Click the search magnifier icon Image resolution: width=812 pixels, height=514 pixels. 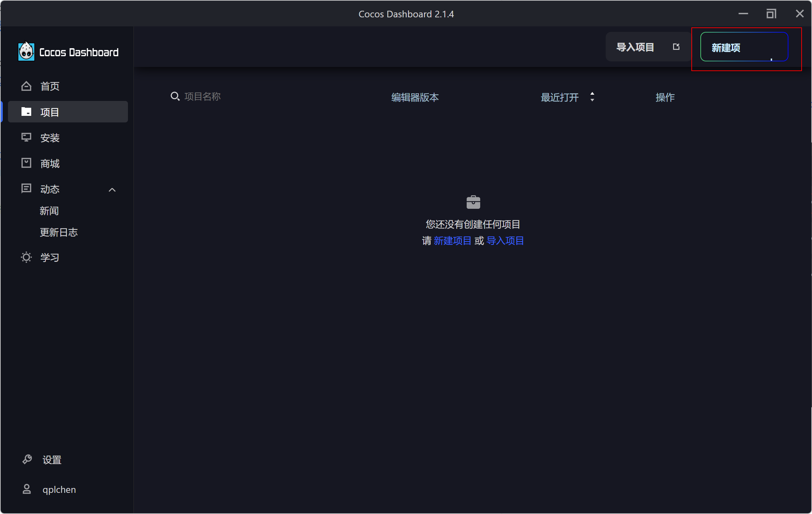point(175,96)
